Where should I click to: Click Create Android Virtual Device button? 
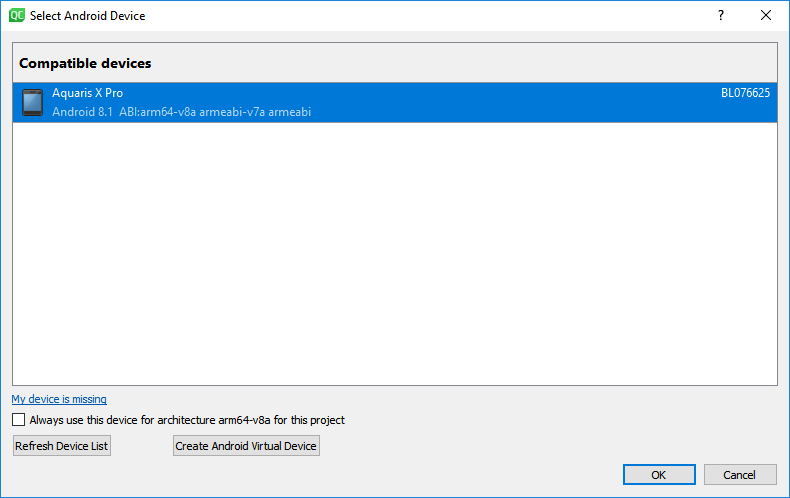[246, 446]
